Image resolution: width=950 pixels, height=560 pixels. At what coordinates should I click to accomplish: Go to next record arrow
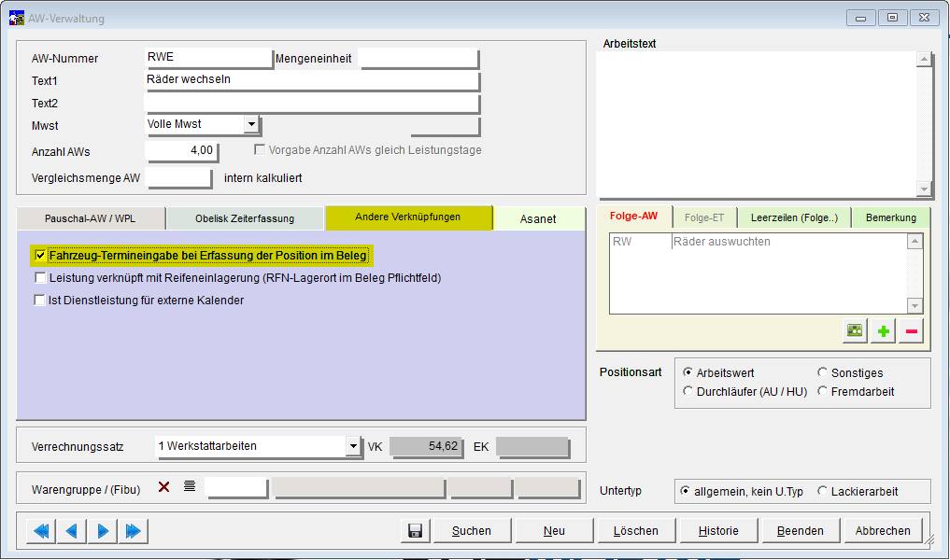coord(103,531)
